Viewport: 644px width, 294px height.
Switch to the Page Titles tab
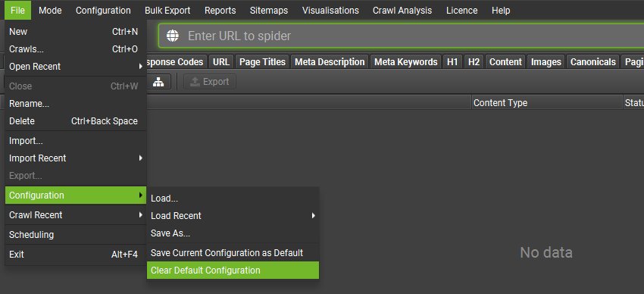pos(262,62)
